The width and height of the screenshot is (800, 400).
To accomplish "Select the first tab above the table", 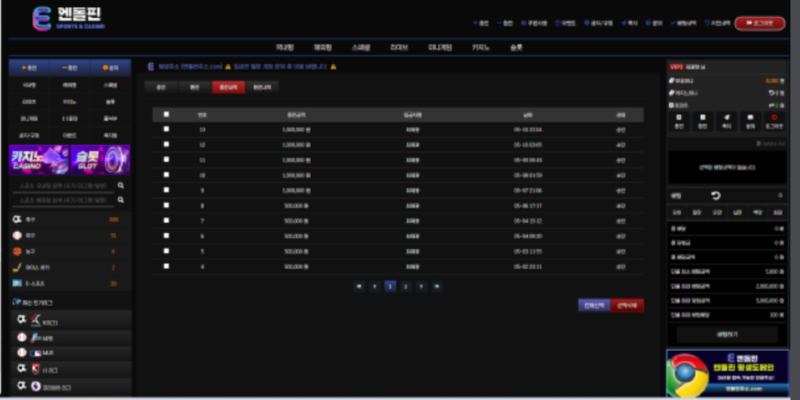I will (x=161, y=87).
